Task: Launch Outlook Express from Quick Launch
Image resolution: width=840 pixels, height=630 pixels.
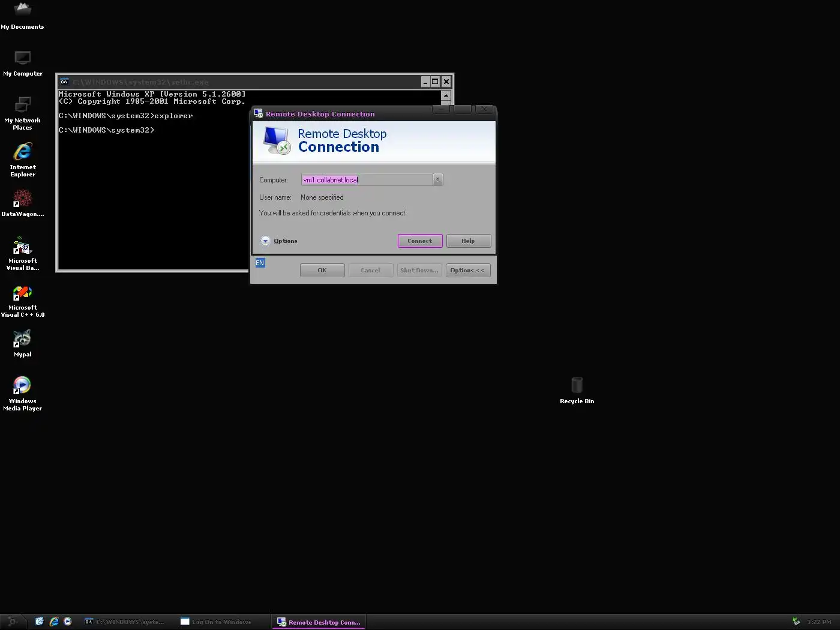Action: coord(40,622)
